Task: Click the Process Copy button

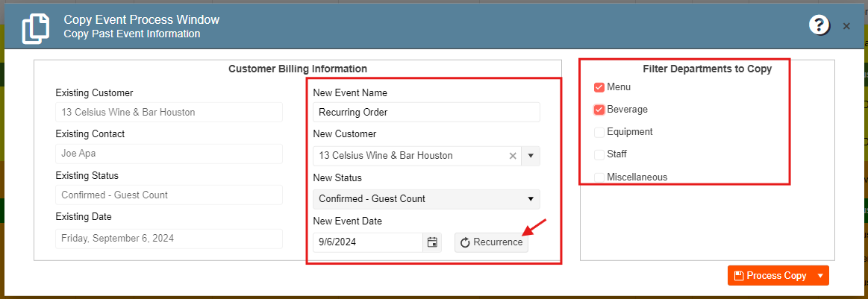Action: pyautogui.click(x=770, y=275)
